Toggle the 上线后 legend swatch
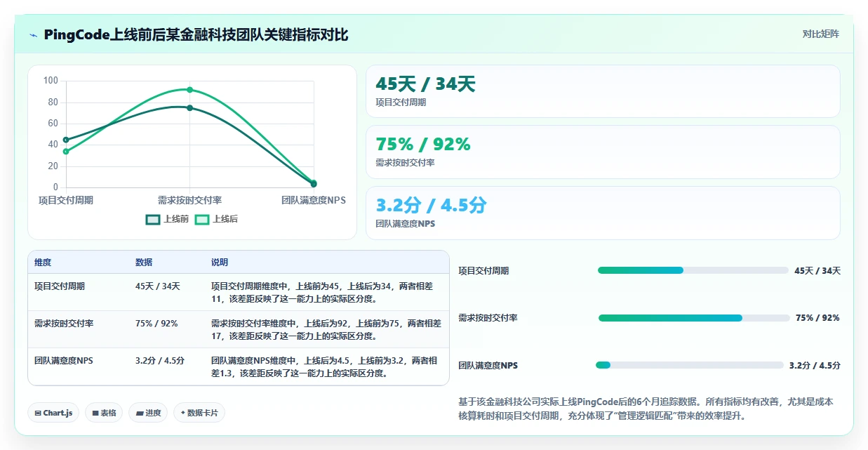 202,219
